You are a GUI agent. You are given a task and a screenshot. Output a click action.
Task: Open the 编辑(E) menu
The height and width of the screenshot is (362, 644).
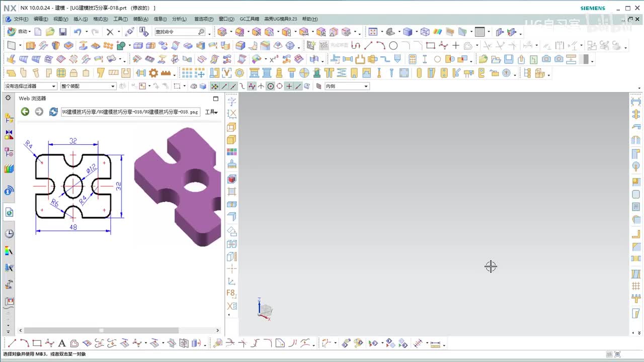coord(41,19)
